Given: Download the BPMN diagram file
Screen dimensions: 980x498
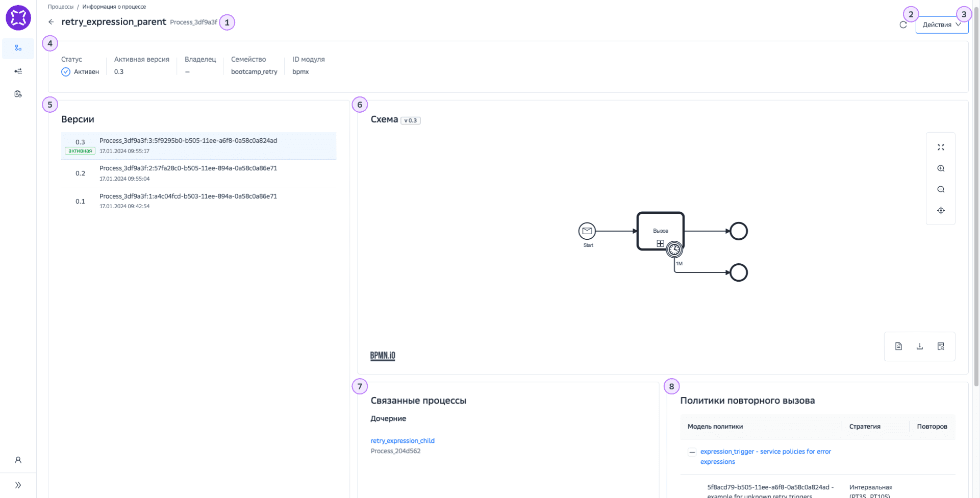Looking at the screenshot, I should [920, 346].
